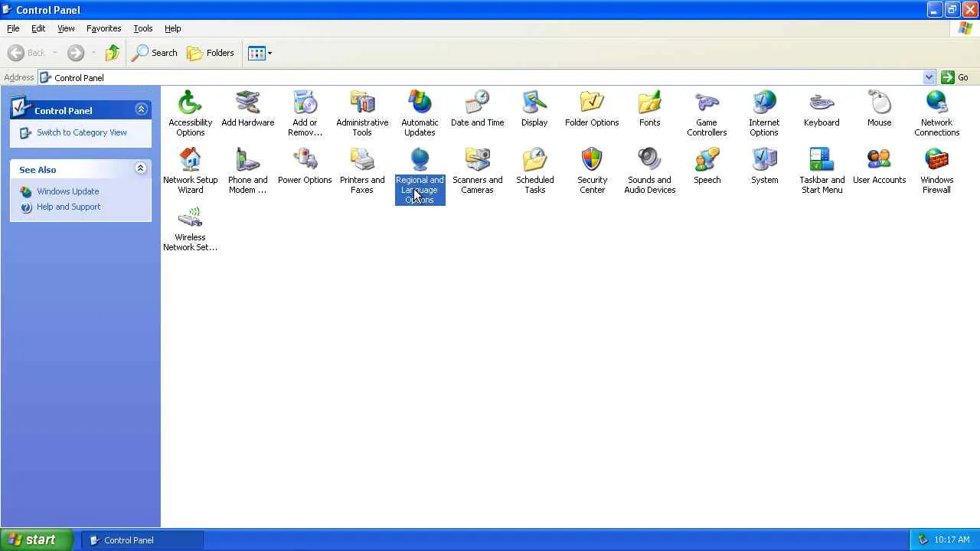980x551 pixels.
Task: Open Scanners and Cameras
Action: point(477,171)
